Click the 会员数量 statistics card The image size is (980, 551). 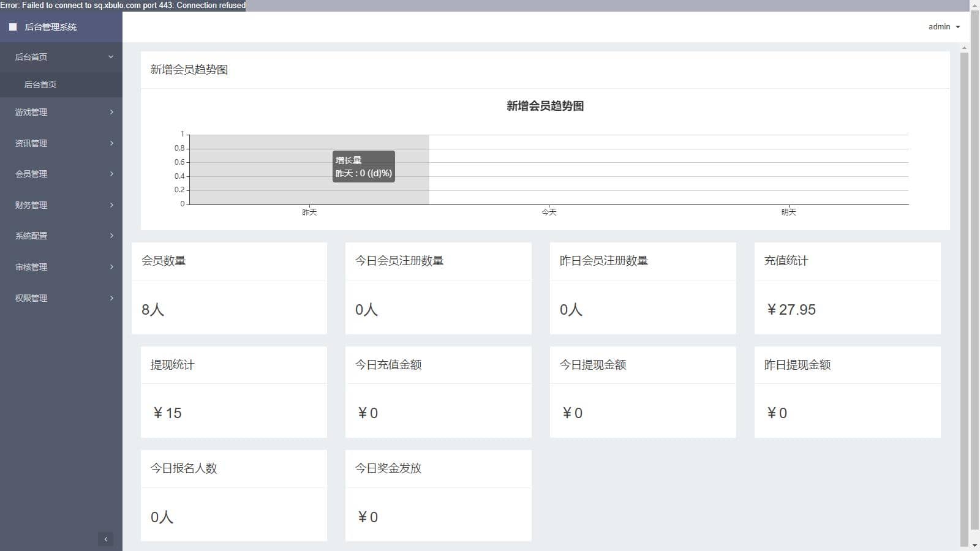(x=229, y=288)
